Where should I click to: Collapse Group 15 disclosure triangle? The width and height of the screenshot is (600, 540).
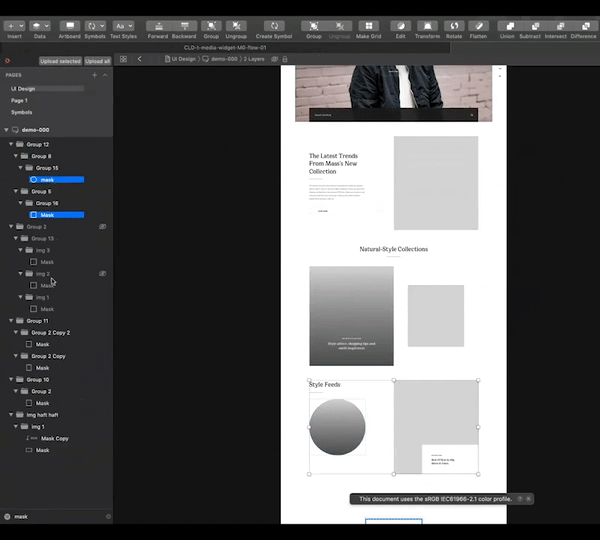tap(20, 168)
